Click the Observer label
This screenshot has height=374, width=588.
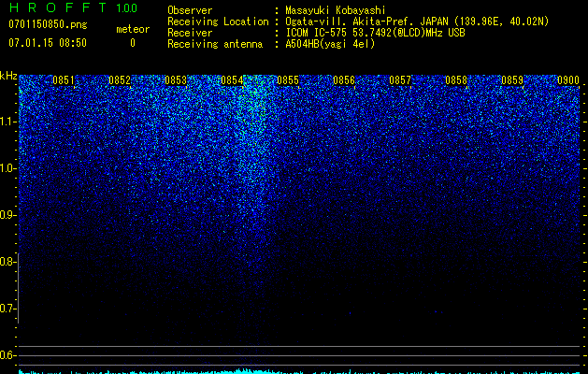click(190, 10)
